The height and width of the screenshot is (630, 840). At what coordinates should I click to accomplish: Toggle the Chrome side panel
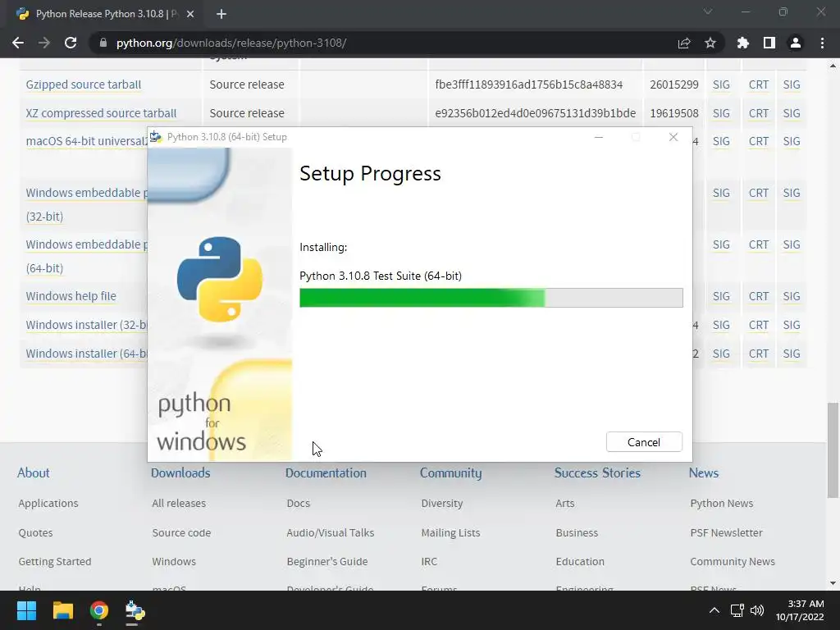point(769,43)
